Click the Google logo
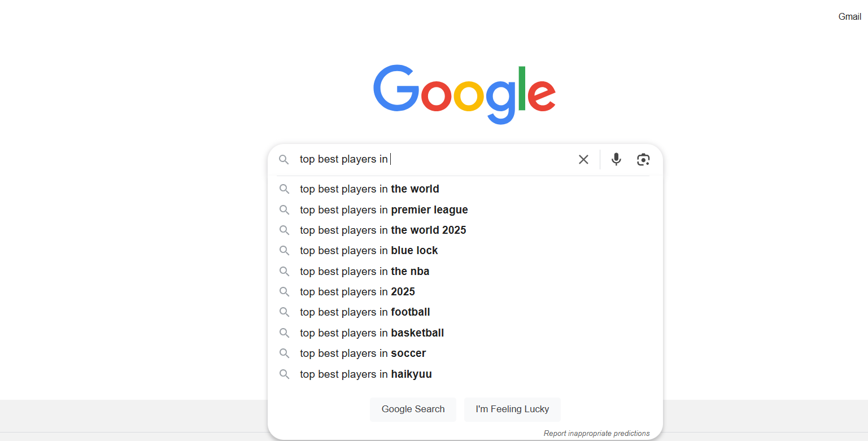This screenshot has width=868, height=441. click(x=464, y=94)
